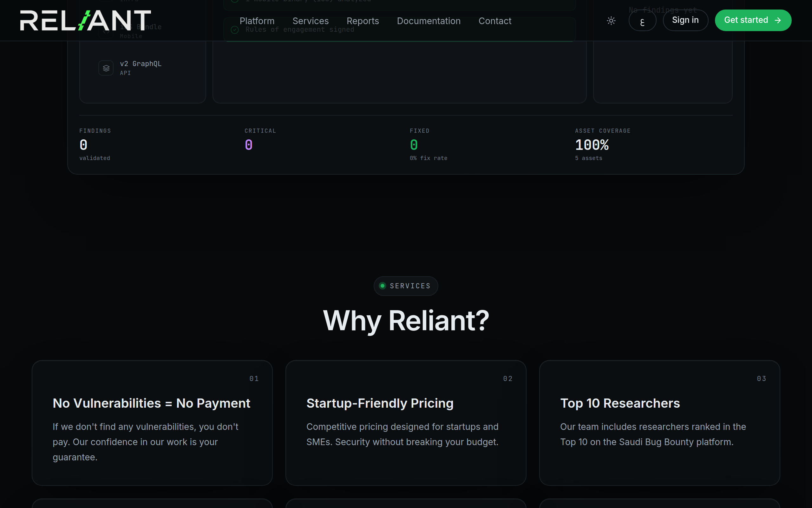Open the Platform nav item
This screenshot has height=508, width=812.
coord(257,21)
